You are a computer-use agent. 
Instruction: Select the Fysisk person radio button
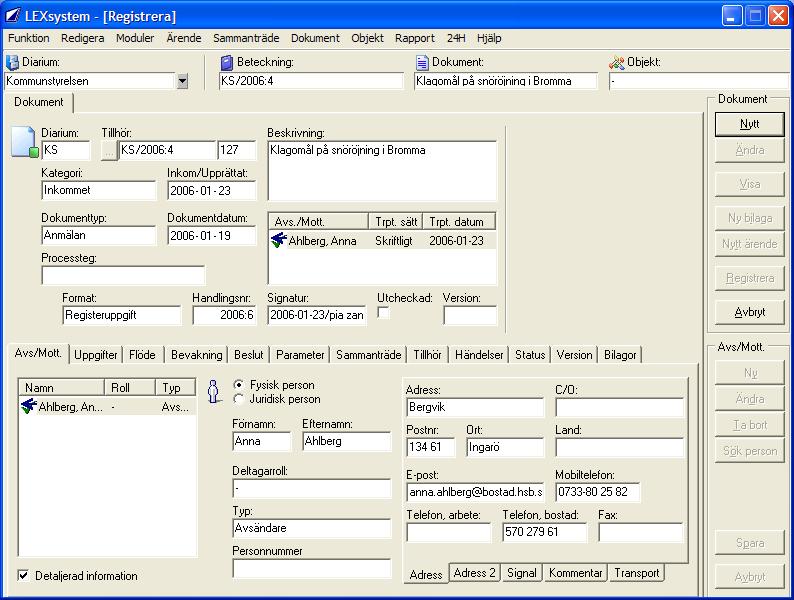click(239, 385)
